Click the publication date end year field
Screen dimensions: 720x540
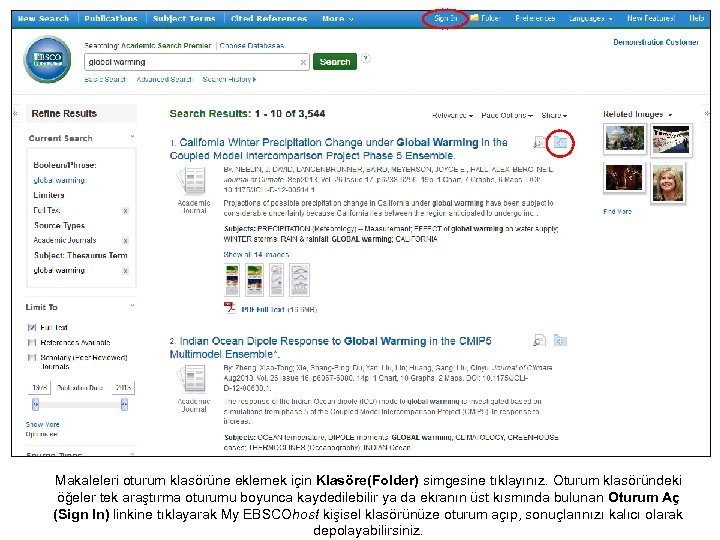pyautogui.click(x=123, y=388)
